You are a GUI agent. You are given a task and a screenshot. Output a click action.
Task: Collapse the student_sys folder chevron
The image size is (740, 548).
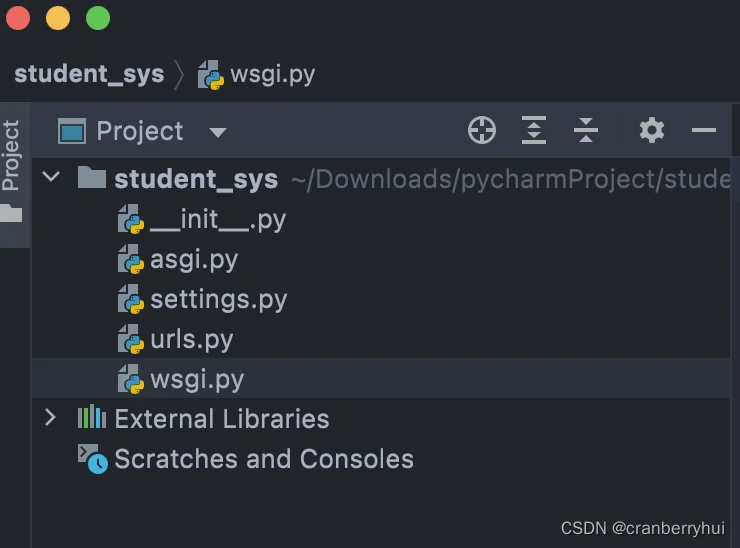(50, 177)
